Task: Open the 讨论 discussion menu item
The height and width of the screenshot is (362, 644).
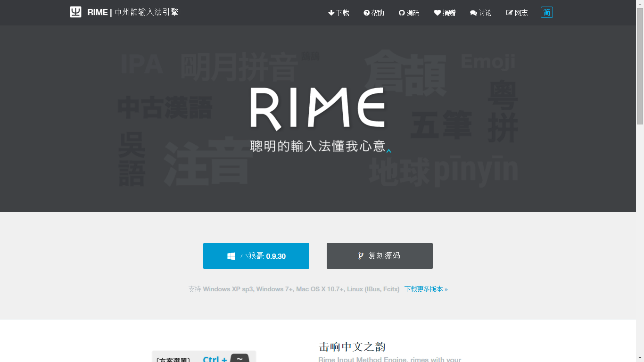Action: point(480,13)
